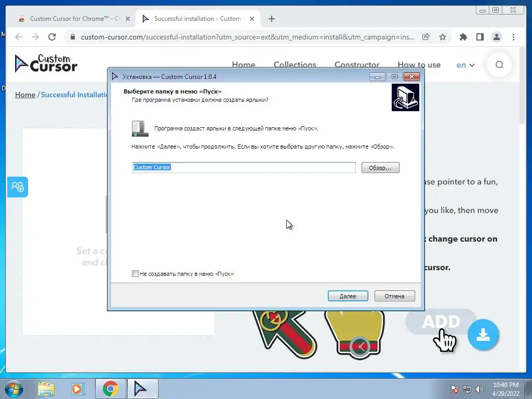Click the Custom Cursor website logo

click(x=46, y=63)
